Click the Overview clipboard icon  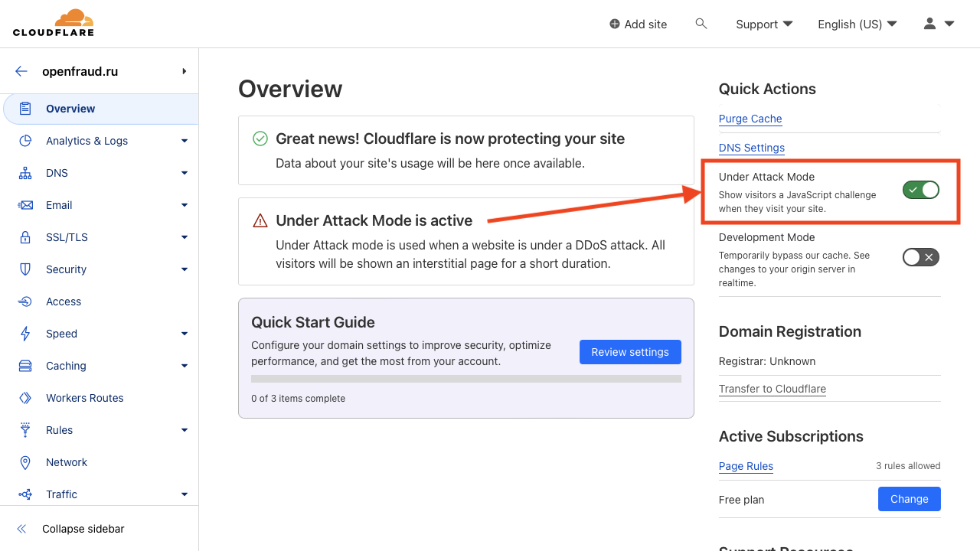tap(25, 109)
